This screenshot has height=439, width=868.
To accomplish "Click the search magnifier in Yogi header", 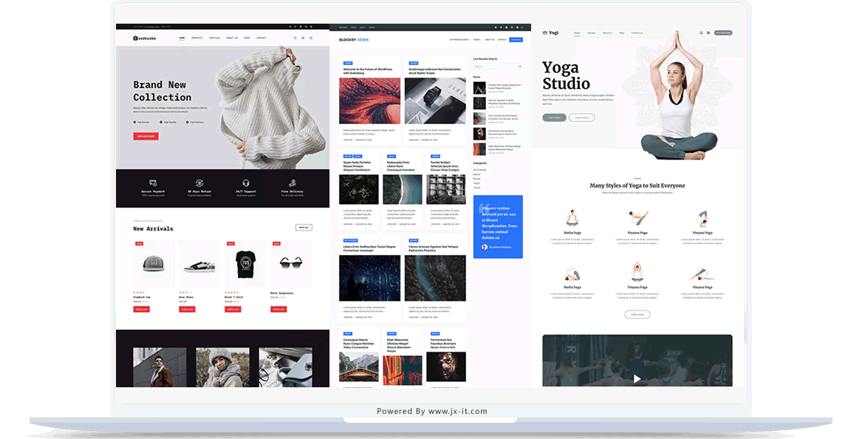I will [700, 33].
